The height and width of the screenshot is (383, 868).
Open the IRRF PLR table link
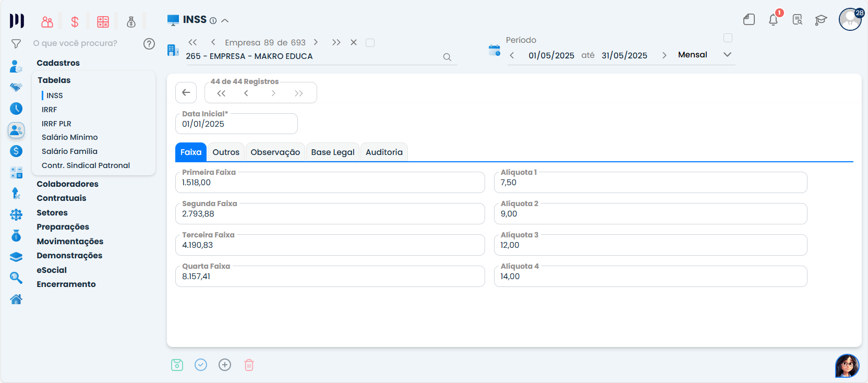pyautogui.click(x=56, y=124)
